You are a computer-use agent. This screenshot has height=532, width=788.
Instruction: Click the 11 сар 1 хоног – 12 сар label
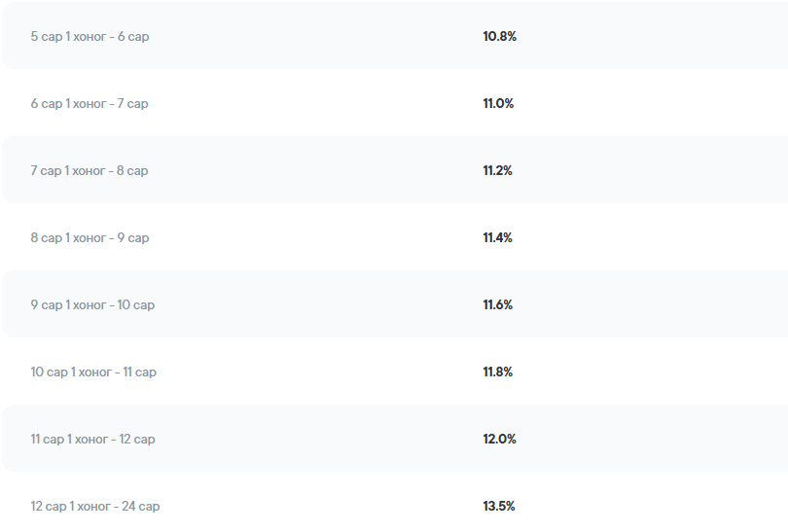92,440
